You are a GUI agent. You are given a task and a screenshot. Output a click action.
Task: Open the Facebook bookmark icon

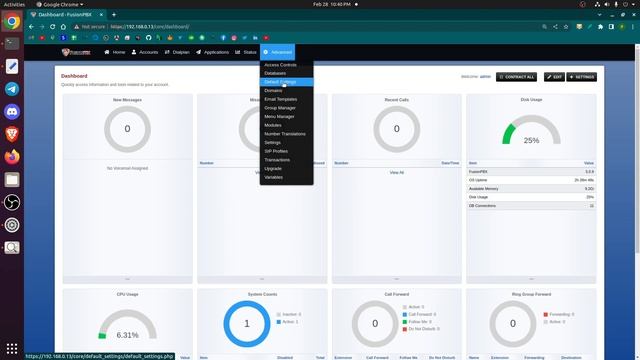click(x=223, y=38)
